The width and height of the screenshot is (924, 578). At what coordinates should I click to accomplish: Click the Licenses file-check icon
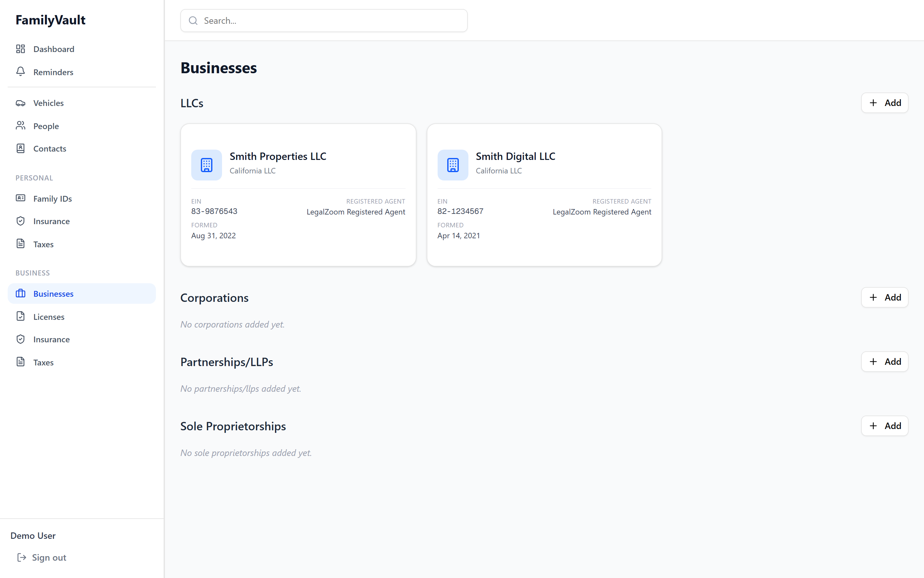21,317
